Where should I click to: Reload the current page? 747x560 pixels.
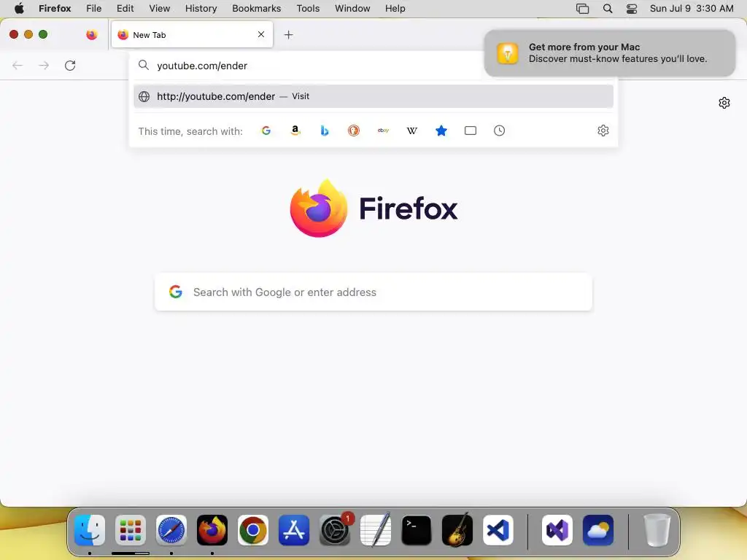[x=70, y=66]
